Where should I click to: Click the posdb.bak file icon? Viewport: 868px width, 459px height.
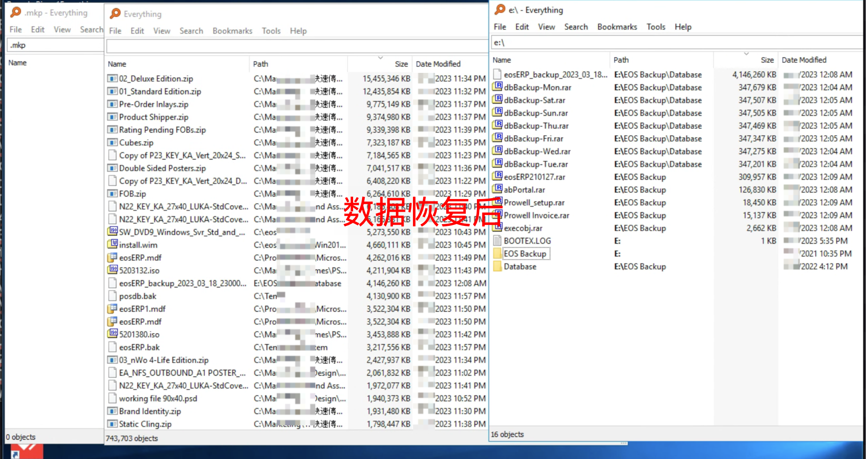point(112,296)
